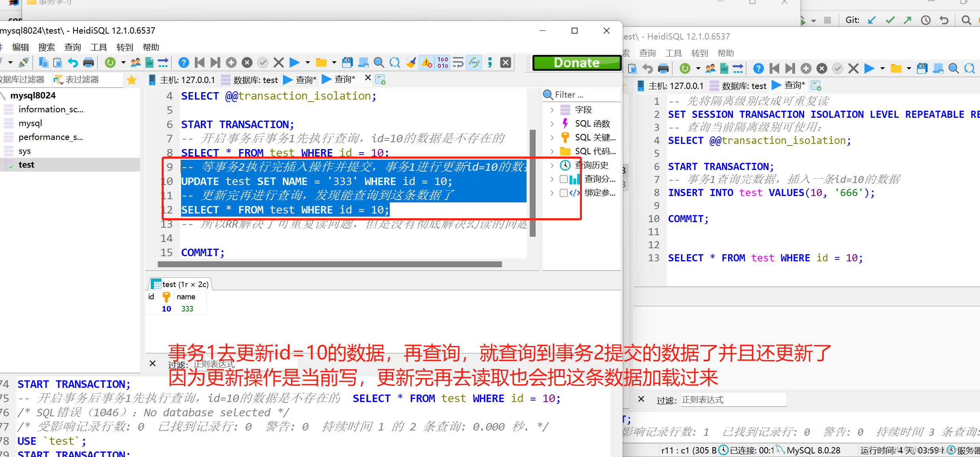This screenshot has height=457, width=980.
Task: Switch to 主机: 127.0.0.1 tab in front window
Action: [x=182, y=80]
